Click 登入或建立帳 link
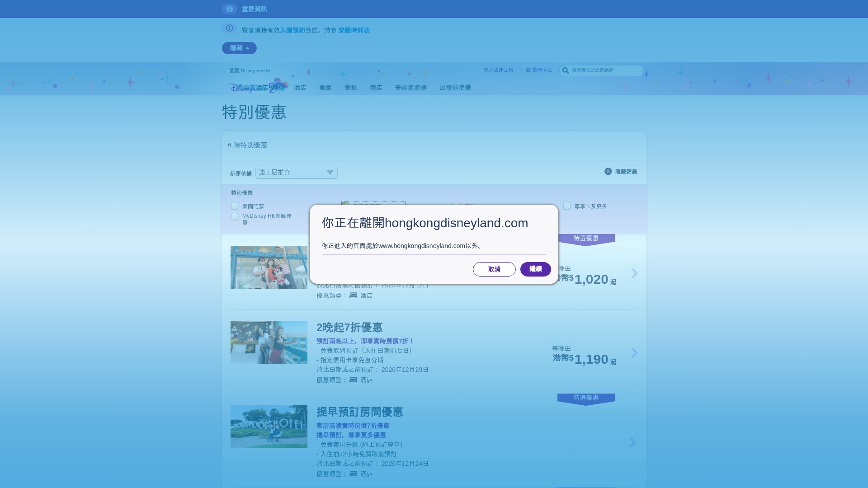 (x=499, y=70)
